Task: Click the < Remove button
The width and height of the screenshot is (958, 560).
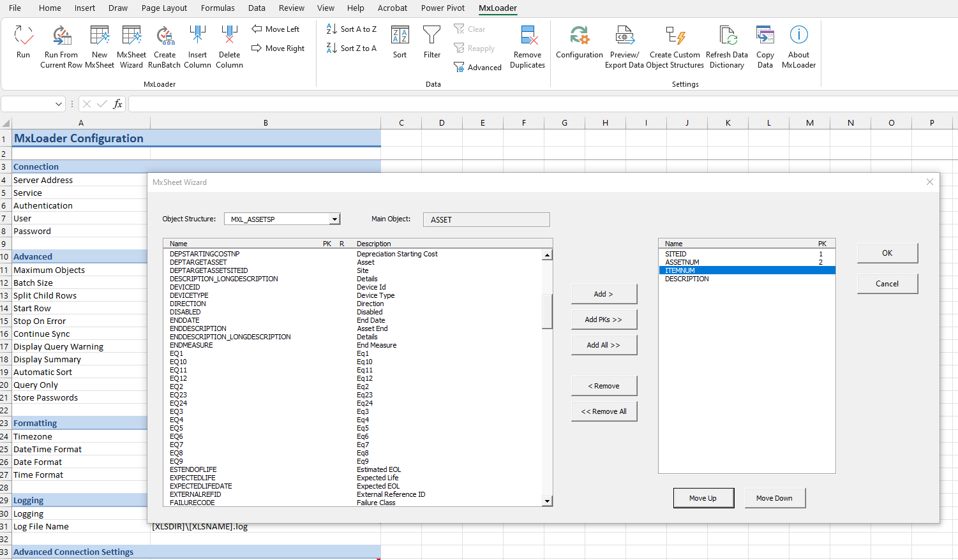Action: coord(604,386)
